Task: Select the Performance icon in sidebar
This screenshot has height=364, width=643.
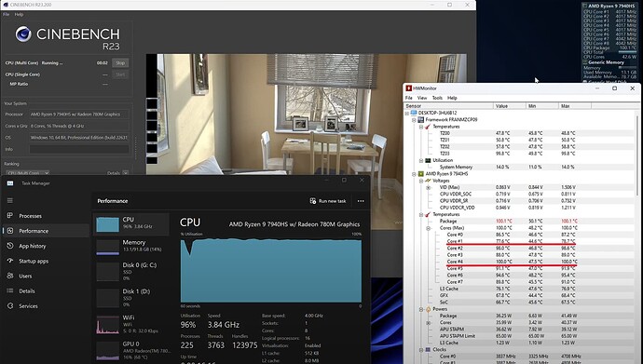Action: 10,231
